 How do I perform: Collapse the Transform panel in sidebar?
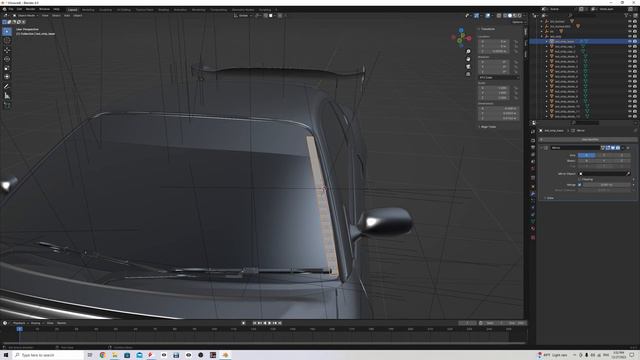click(487, 29)
